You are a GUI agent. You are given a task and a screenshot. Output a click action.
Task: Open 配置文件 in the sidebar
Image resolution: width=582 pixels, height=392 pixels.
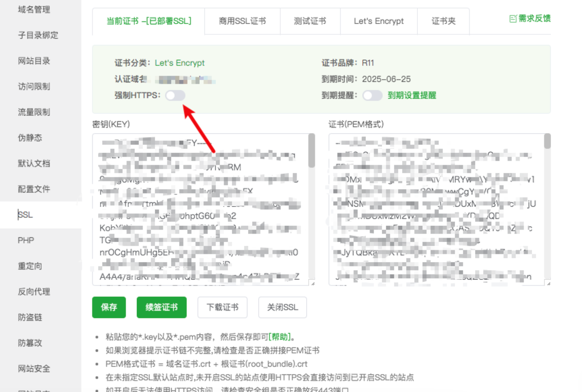click(34, 189)
